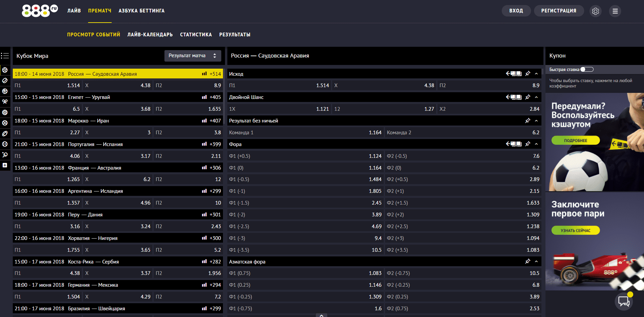This screenshot has width=644, height=317.
Task: Select the volleyball sport icon
Action: point(5,112)
